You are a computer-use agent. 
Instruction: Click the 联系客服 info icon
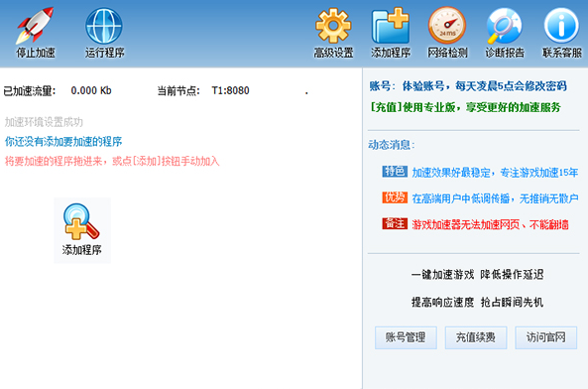click(x=562, y=33)
